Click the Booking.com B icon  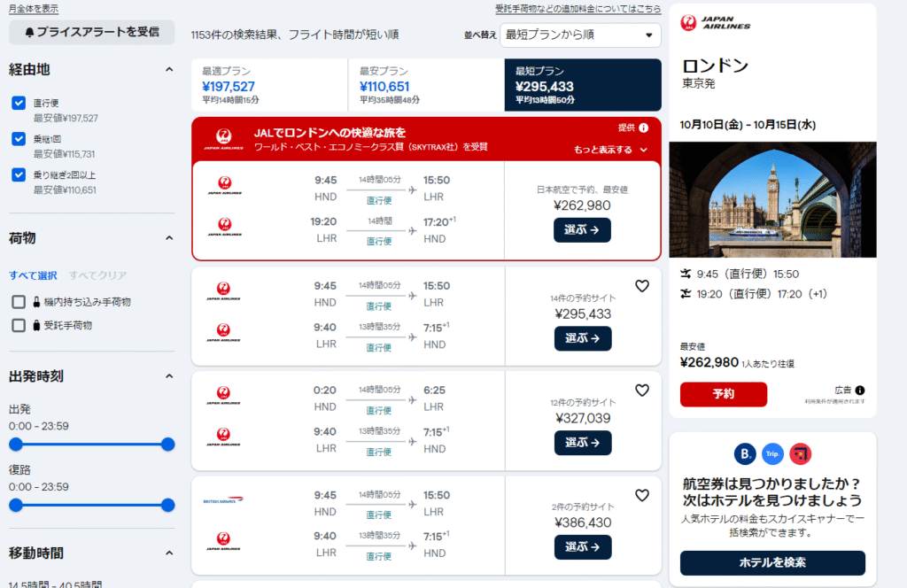pos(745,454)
